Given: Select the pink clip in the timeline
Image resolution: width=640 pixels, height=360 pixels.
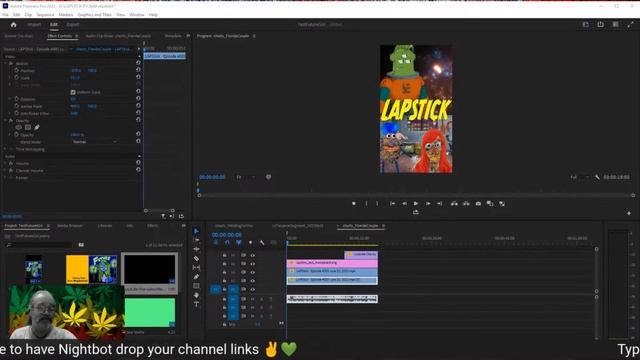Looking at the screenshot, I should tap(332, 263).
